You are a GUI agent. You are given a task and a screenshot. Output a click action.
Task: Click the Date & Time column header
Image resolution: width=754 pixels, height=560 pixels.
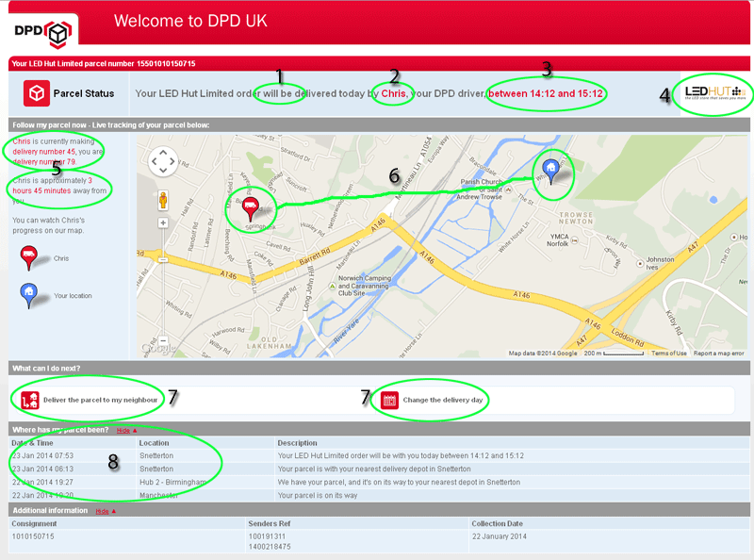32,443
